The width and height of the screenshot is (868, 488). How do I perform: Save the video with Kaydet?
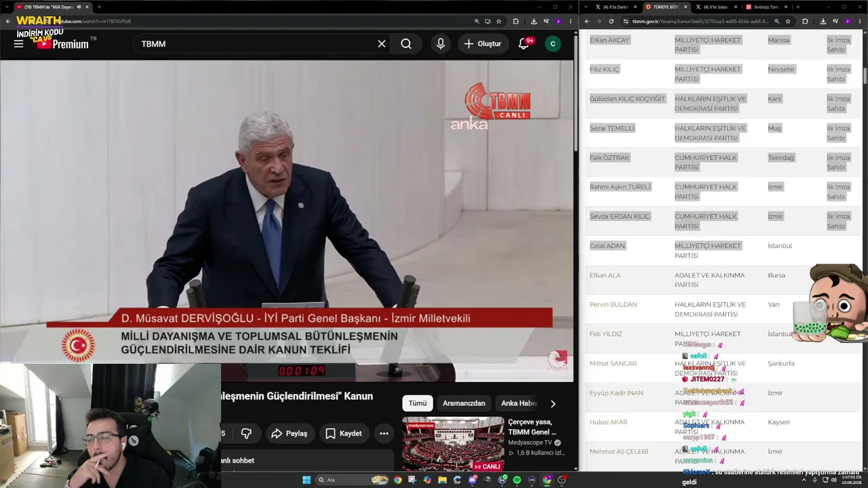pyautogui.click(x=343, y=433)
